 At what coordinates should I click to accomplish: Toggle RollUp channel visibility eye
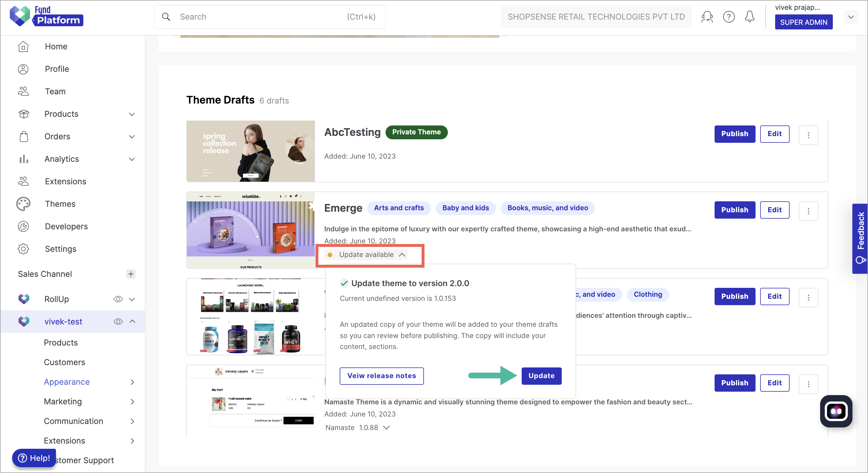(118, 299)
